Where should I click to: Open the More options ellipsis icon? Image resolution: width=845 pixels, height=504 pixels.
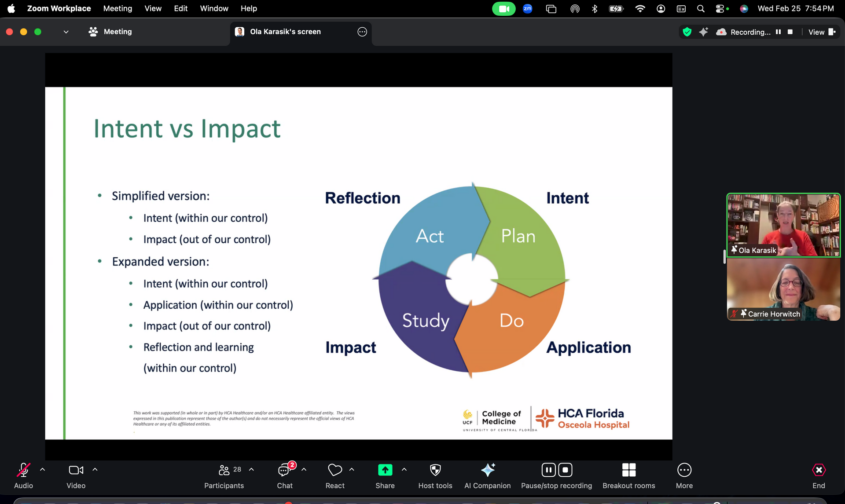point(684,470)
